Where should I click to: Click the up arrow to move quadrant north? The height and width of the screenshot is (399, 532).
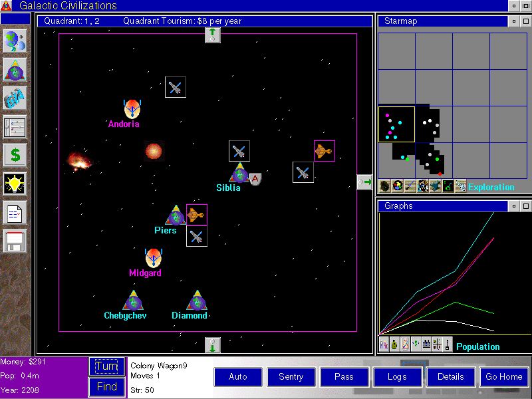tap(213, 35)
